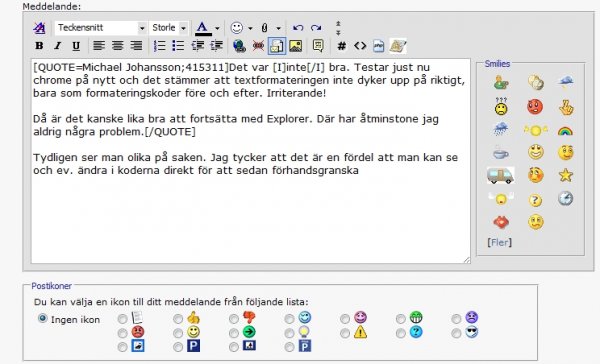Open the attachment paperclip dropdown arrow

coord(279,28)
